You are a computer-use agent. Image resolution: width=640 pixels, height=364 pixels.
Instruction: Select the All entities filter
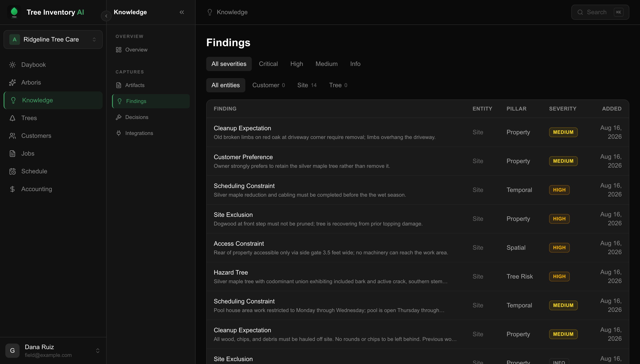(x=226, y=85)
